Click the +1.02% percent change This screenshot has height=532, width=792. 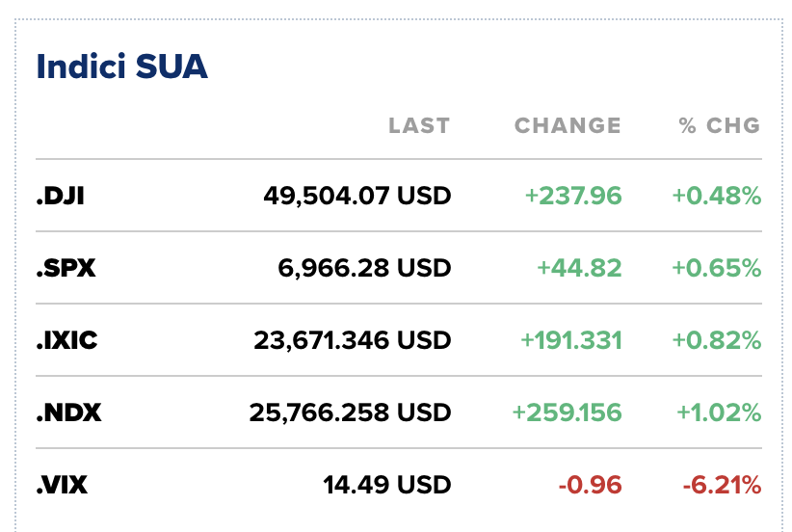(x=719, y=413)
